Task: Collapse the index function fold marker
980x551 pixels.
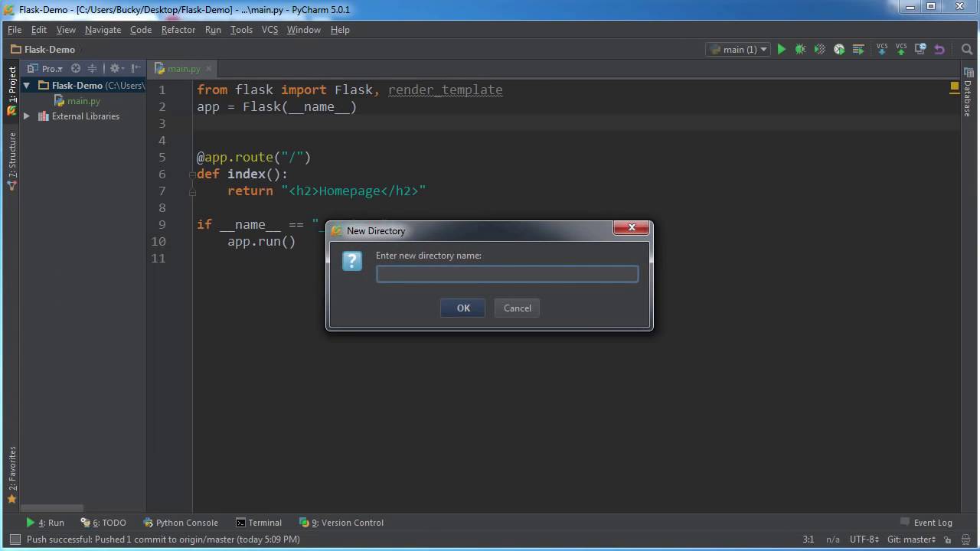Action: (x=194, y=174)
